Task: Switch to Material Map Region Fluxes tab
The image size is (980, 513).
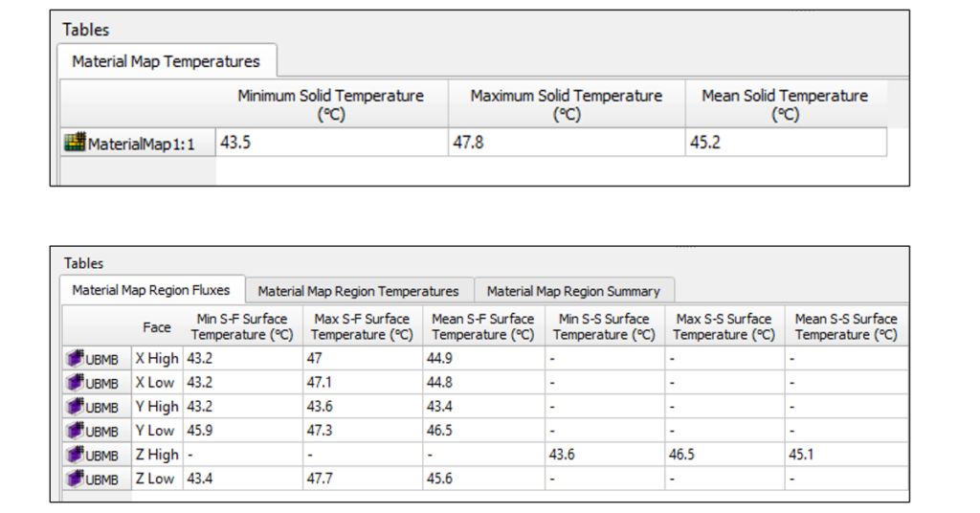Action: click(x=151, y=290)
